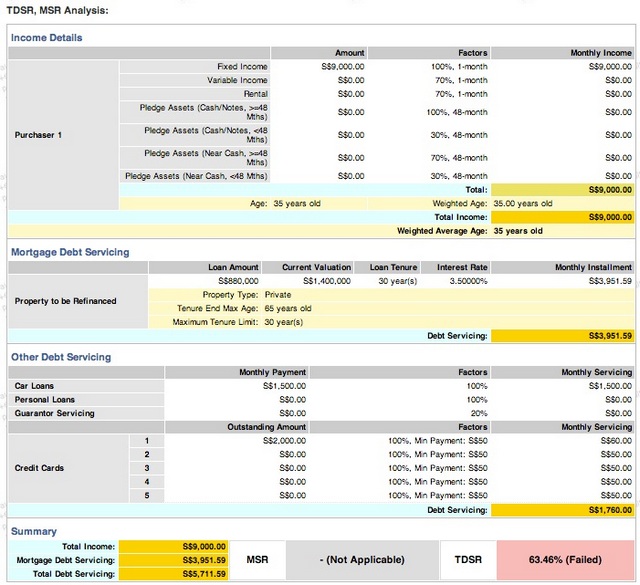This screenshot has width=640, height=585.
Task: Click the Current Valuation S$1,400,000 cell
Action: click(x=327, y=281)
